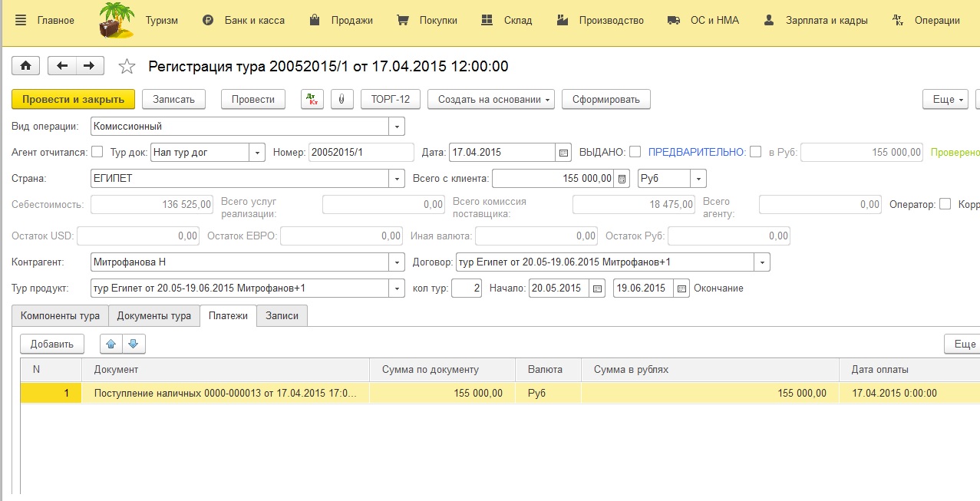Expand the Вид операции dropdown
This screenshot has width=980, height=501.
pos(397,127)
